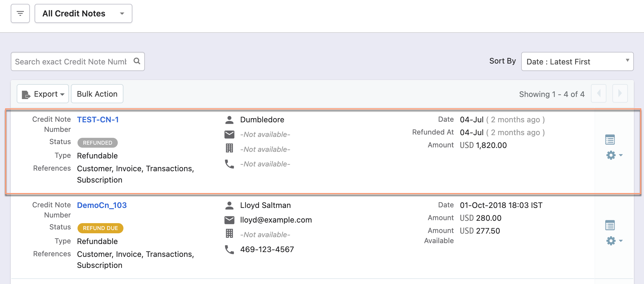Click details list icon for DemoCn_103
The image size is (644, 284).
tap(610, 225)
